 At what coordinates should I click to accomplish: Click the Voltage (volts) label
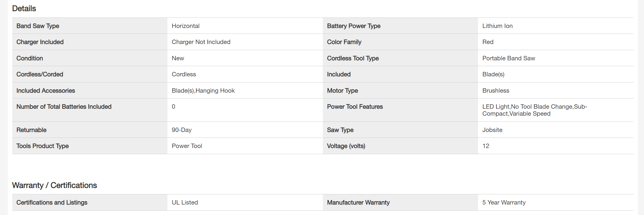(346, 146)
